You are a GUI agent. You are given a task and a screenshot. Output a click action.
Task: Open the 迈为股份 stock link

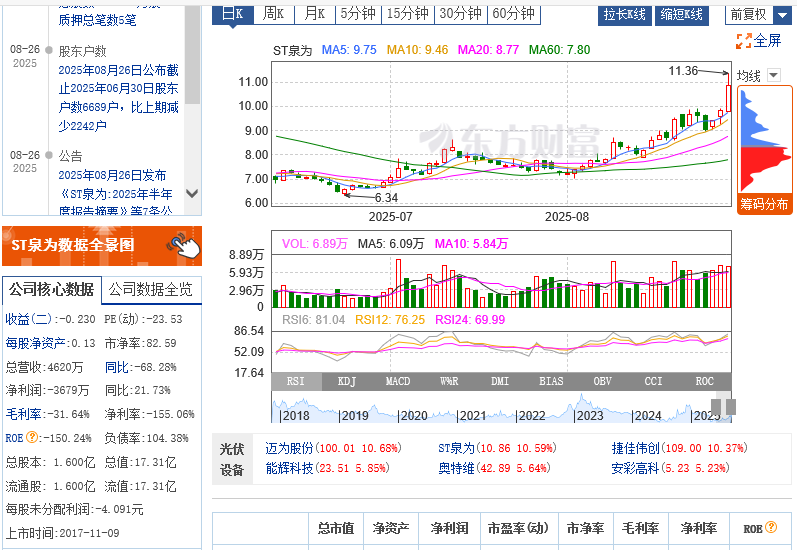click(289, 448)
